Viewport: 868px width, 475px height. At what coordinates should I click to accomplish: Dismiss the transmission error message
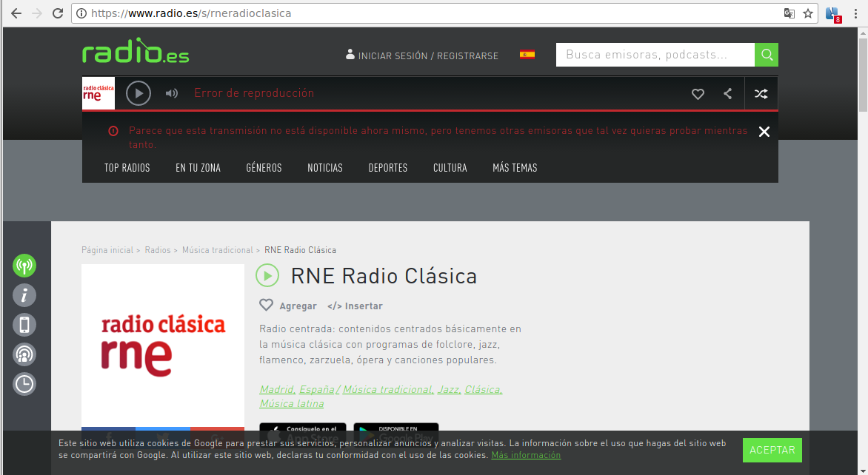(764, 132)
